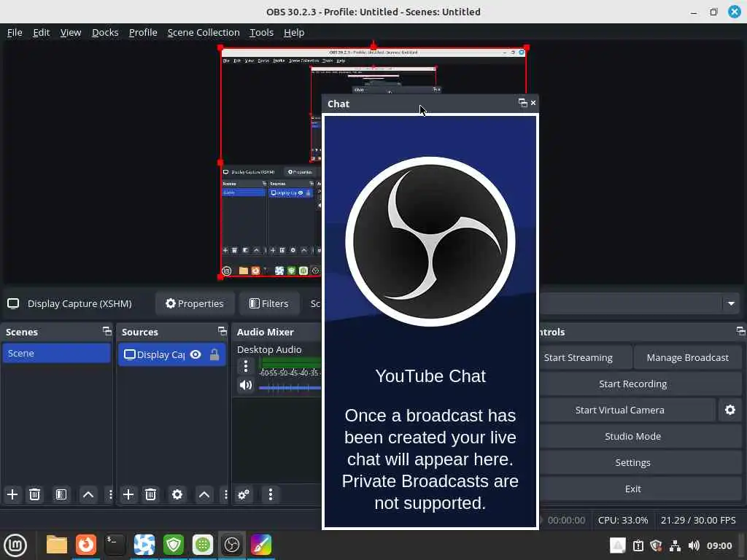Float the Sources dock

coord(222,331)
